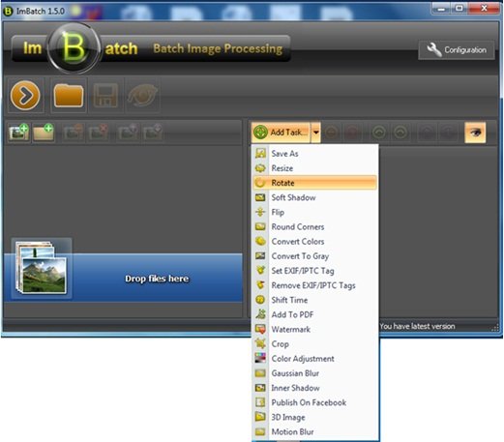Click the Color Adjustment icon
The width and height of the screenshot is (504, 442).
(x=260, y=358)
